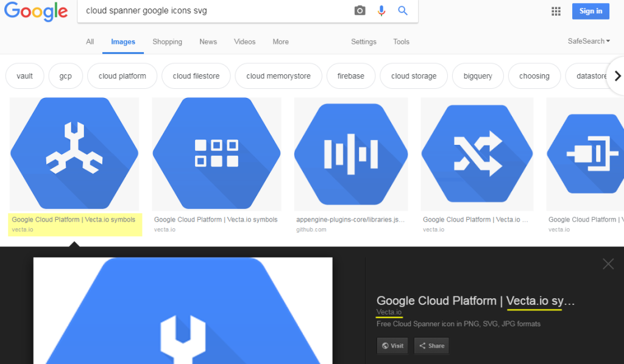Open the large Cloud Spanner preview image

click(183, 311)
